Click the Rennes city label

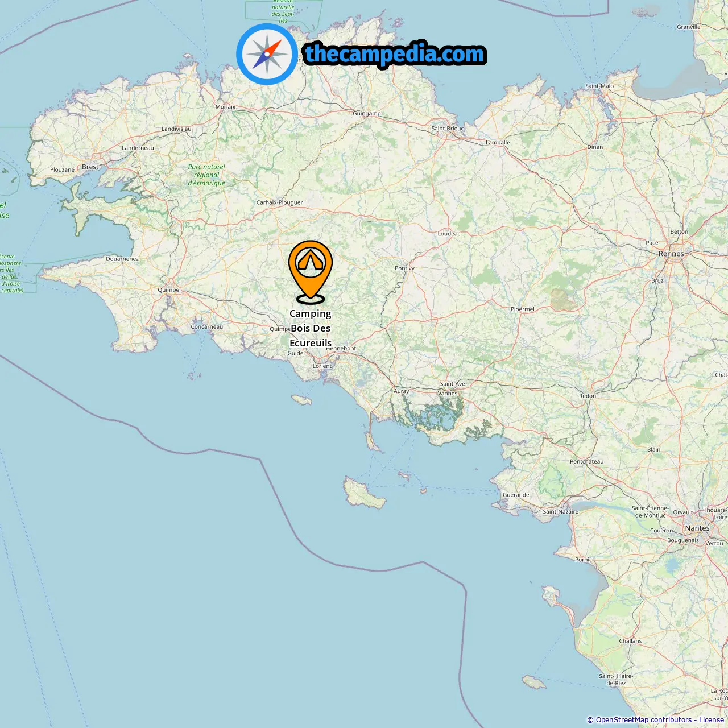pos(671,254)
